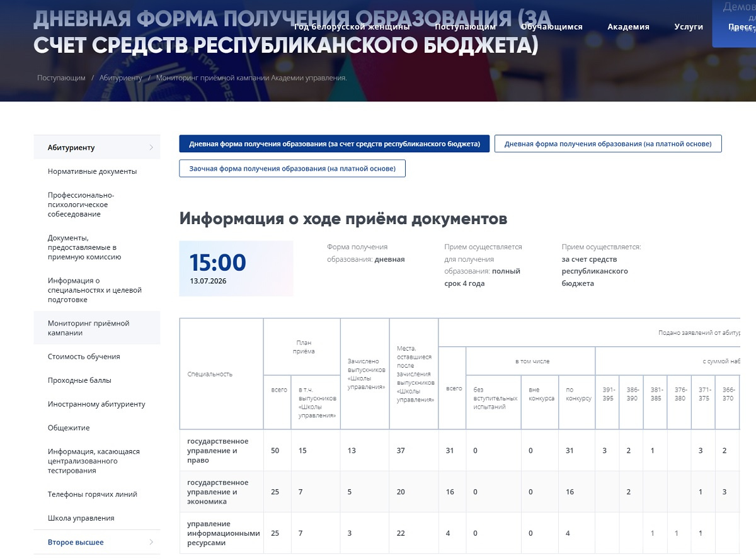The image size is (756, 559).
Task: Select Мониторинг приёмной кампании in sidebar
Action: (x=97, y=328)
